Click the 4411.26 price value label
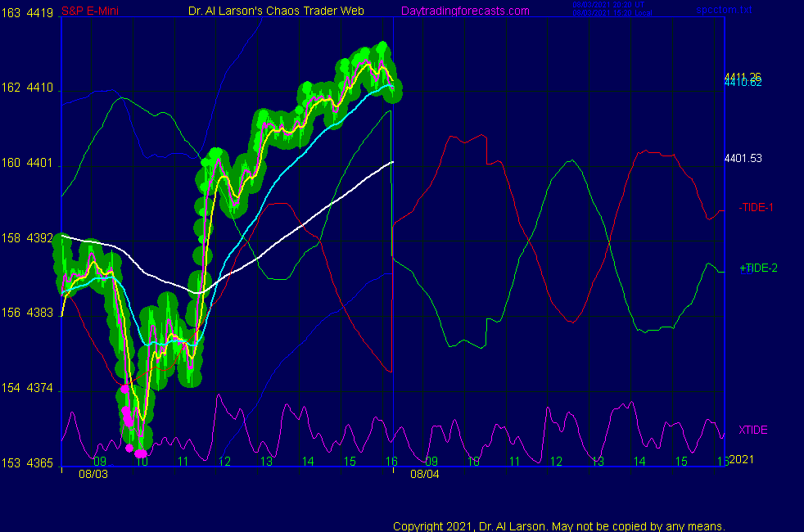The height and width of the screenshot is (532, 804). 743,77
